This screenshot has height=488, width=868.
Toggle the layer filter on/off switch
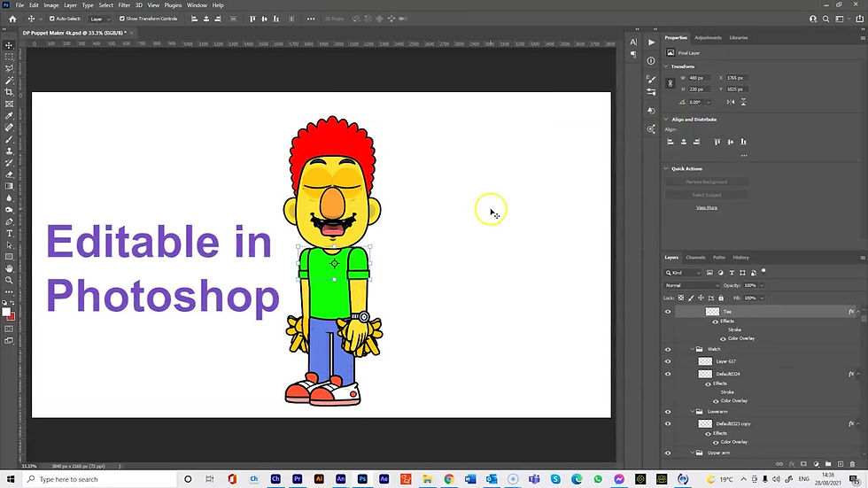click(763, 271)
